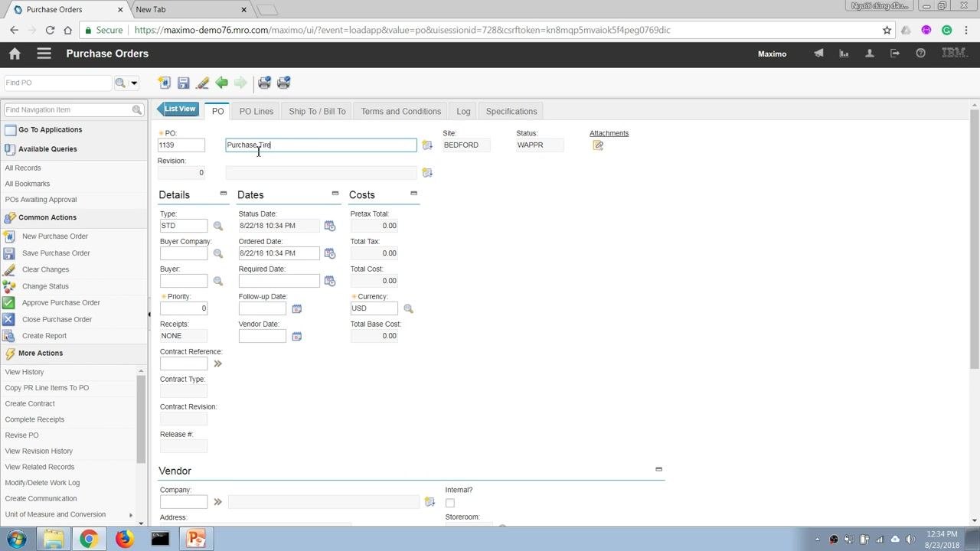The image size is (980, 551).
Task: Click the New Purchase Order toolbar icon
Action: click(164, 83)
